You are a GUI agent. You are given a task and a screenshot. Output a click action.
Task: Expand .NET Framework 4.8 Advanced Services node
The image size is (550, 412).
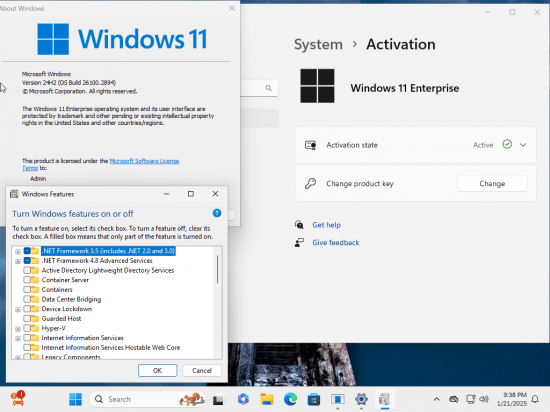[x=18, y=261]
